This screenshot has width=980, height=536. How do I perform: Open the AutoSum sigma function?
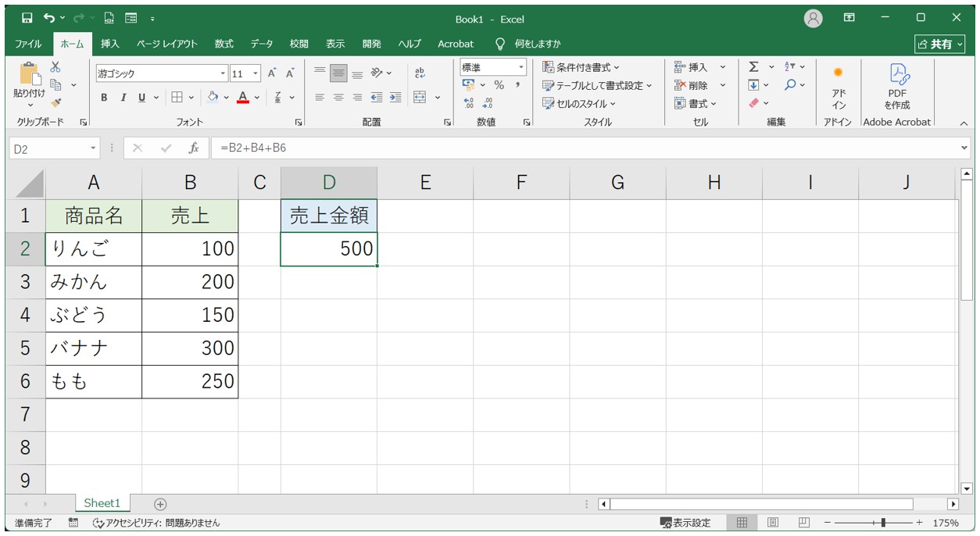pyautogui.click(x=753, y=67)
